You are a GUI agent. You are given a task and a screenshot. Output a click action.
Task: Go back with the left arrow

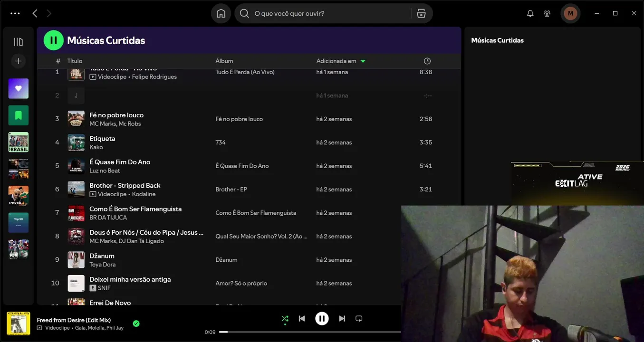(35, 13)
